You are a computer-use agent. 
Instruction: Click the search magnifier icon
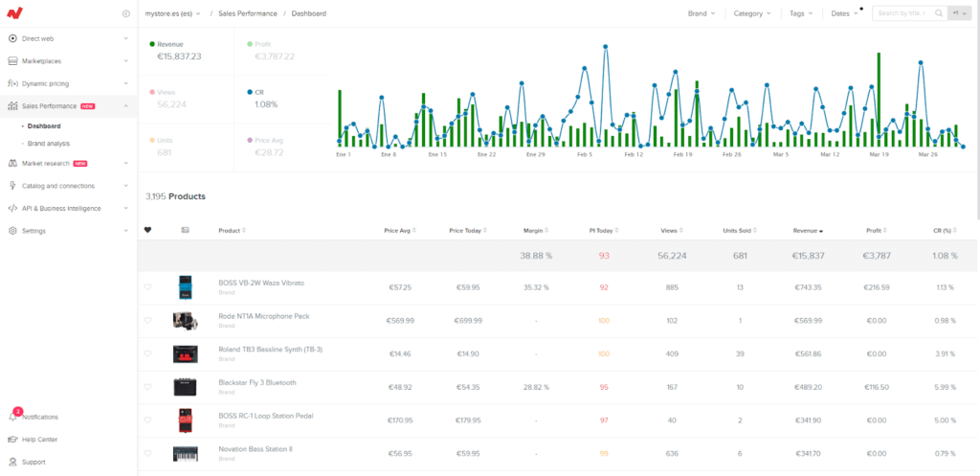pyautogui.click(x=939, y=13)
